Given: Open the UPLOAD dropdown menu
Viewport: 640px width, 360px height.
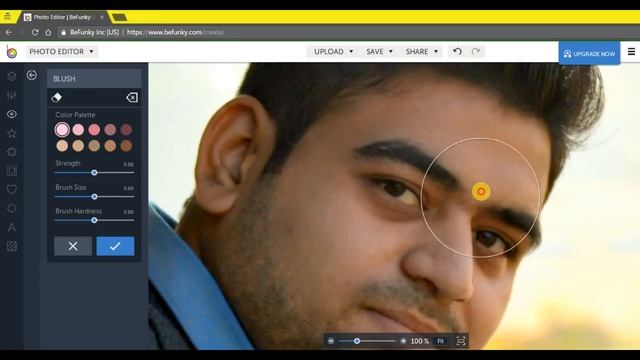Looking at the screenshot, I should click(333, 51).
